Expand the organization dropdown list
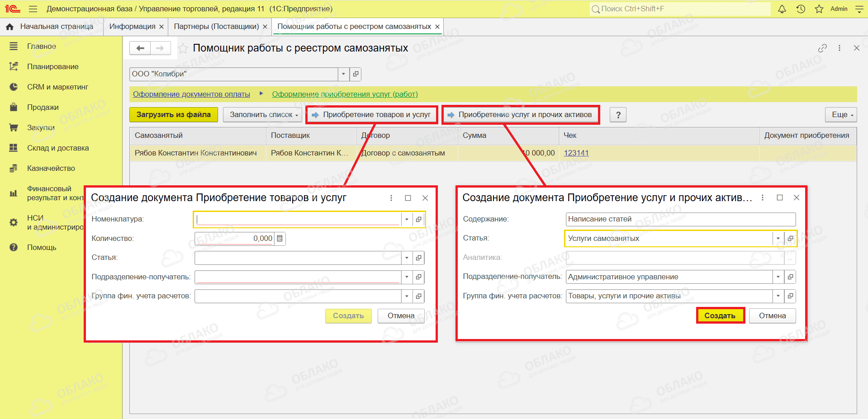The image size is (868, 419). [344, 74]
